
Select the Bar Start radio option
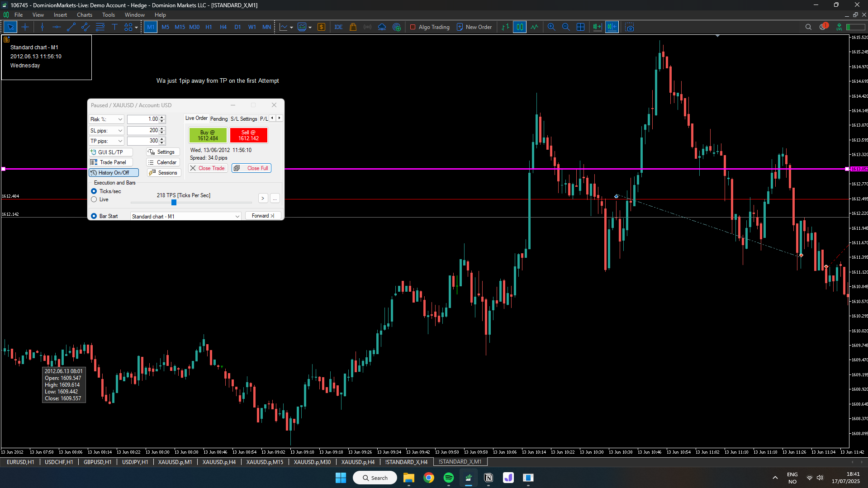pyautogui.click(x=94, y=216)
